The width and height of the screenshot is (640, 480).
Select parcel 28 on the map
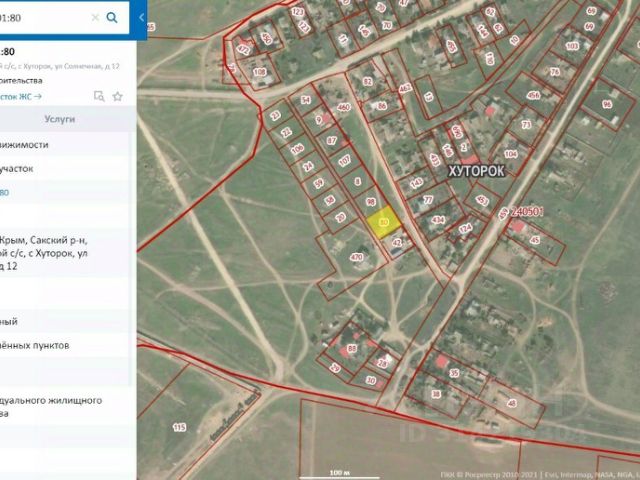382,363
